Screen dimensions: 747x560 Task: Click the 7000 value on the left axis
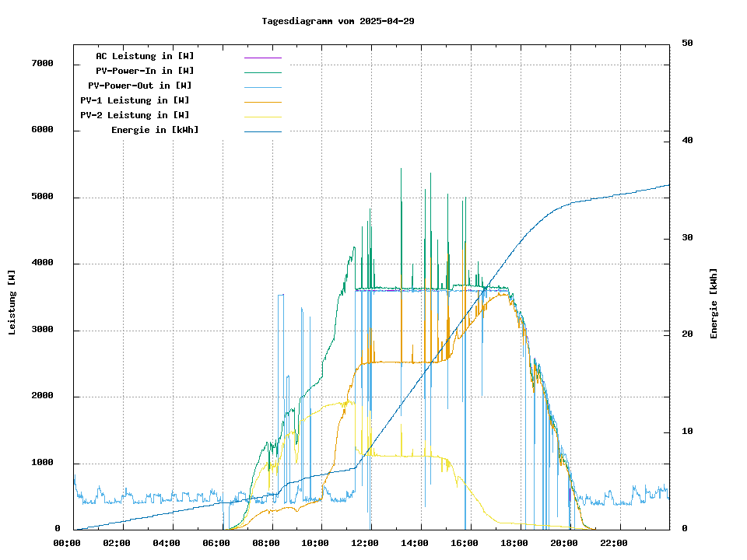pos(41,63)
